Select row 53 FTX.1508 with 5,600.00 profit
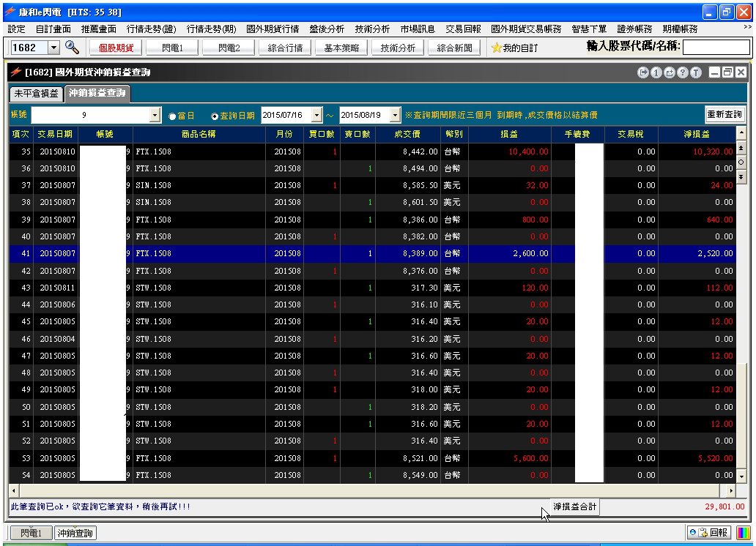The height and width of the screenshot is (546, 756). click(x=373, y=458)
